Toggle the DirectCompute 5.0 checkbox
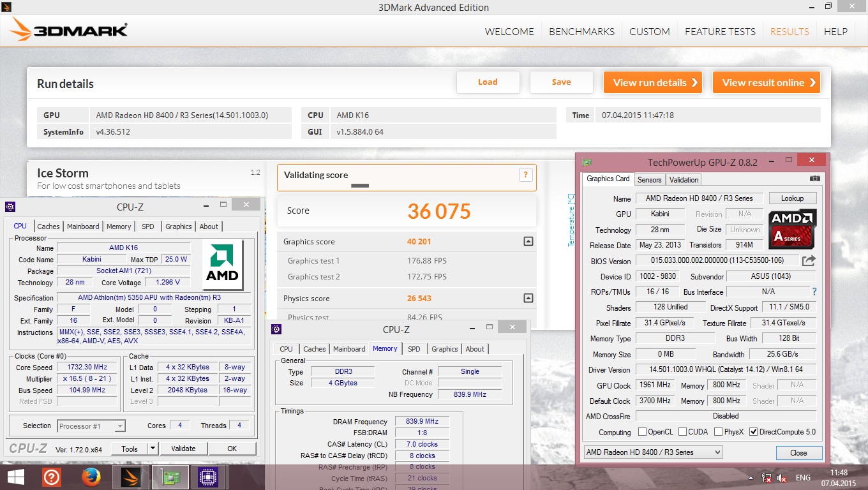This screenshot has width=868, height=490. click(754, 432)
